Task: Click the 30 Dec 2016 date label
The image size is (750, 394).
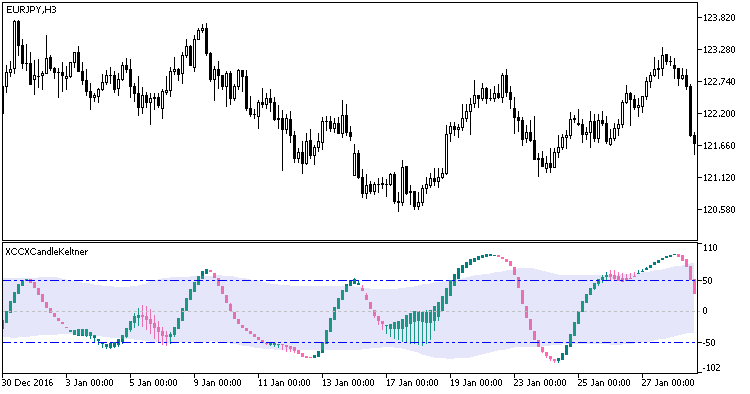Action: [28, 383]
